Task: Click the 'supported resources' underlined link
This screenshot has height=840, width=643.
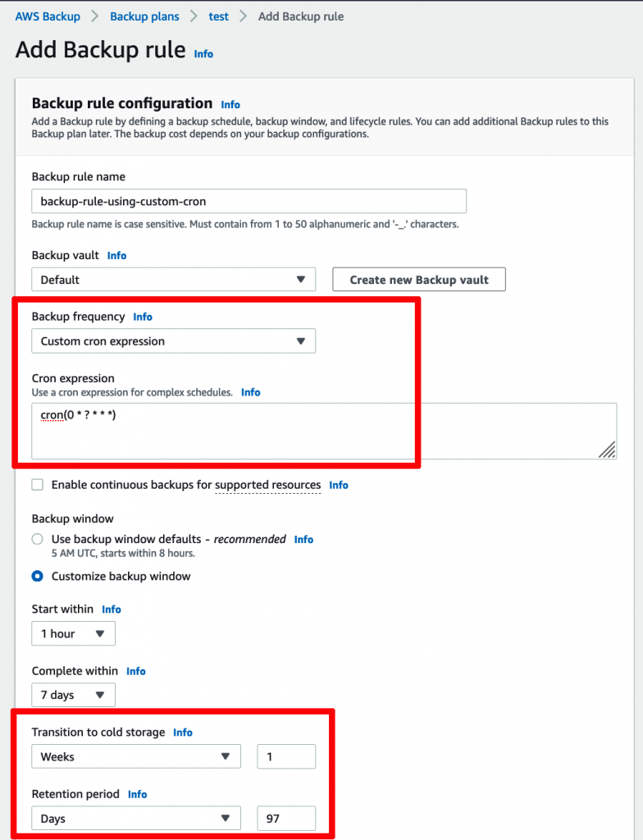Action: pos(267,485)
